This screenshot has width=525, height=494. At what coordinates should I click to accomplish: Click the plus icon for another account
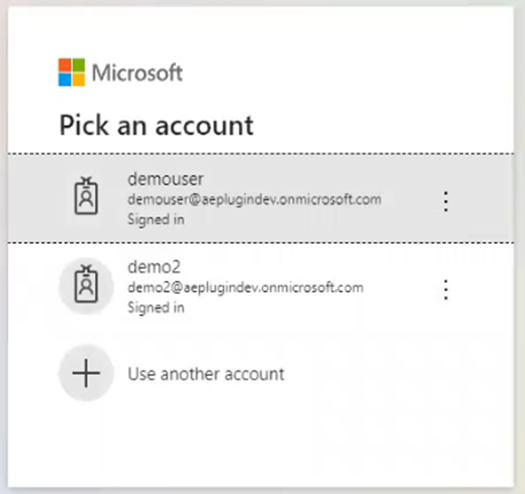86,373
